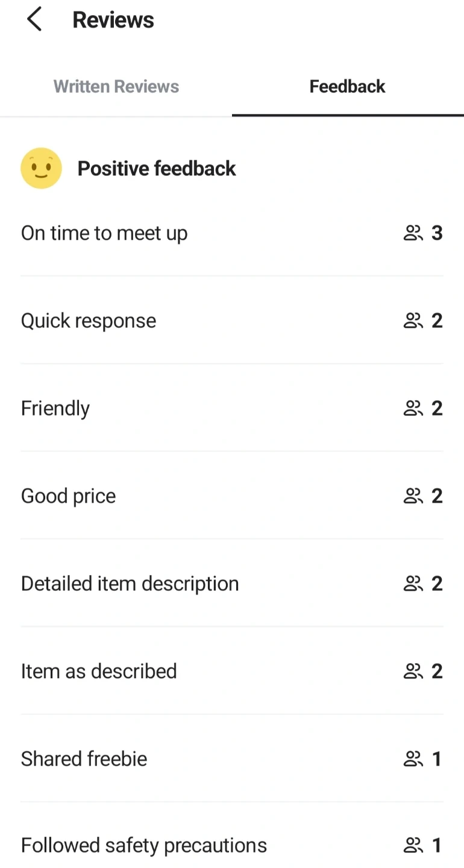Tap the back arrow icon
The height and width of the screenshot is (868, 464).
[x=34, y=20]
